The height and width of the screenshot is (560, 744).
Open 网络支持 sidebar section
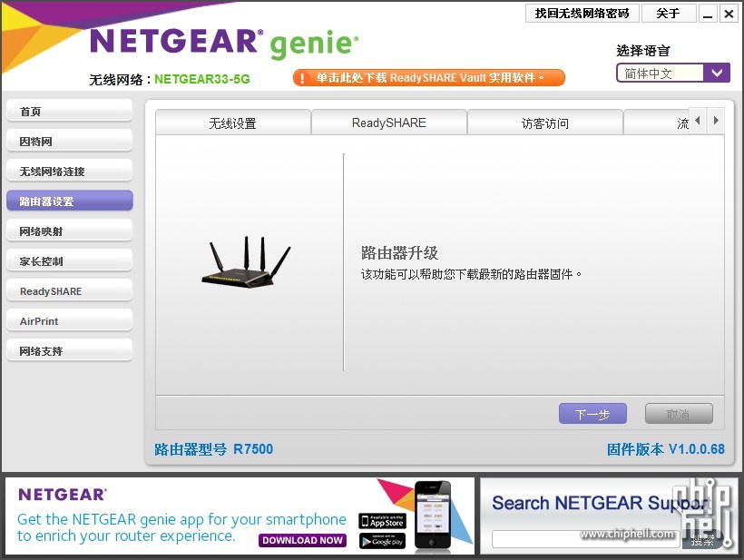69,350
